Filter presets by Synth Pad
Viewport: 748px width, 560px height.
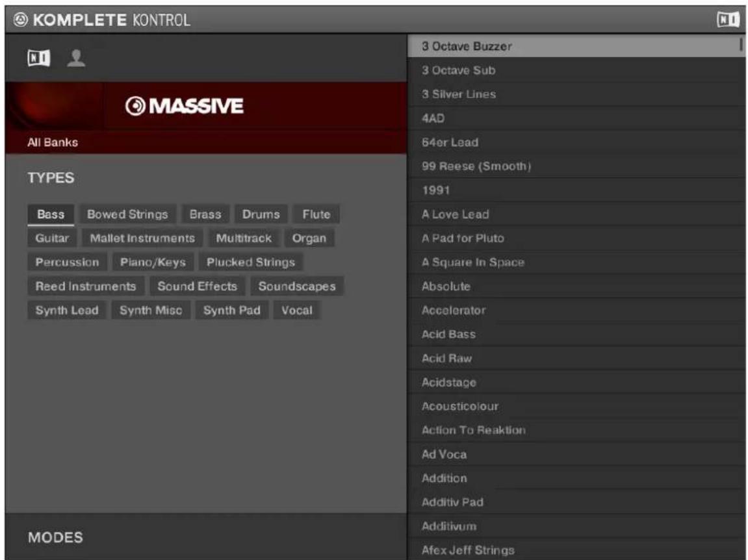(x=232, y=310)
